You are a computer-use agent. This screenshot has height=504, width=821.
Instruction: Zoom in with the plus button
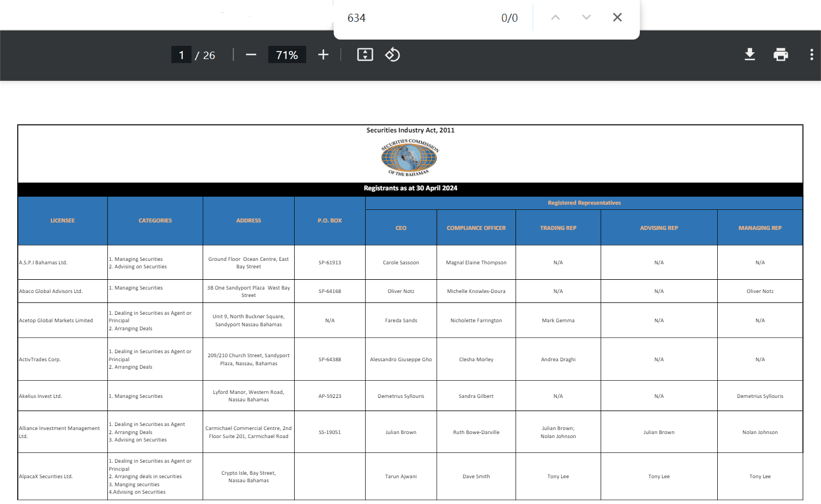tap(323, 54)
